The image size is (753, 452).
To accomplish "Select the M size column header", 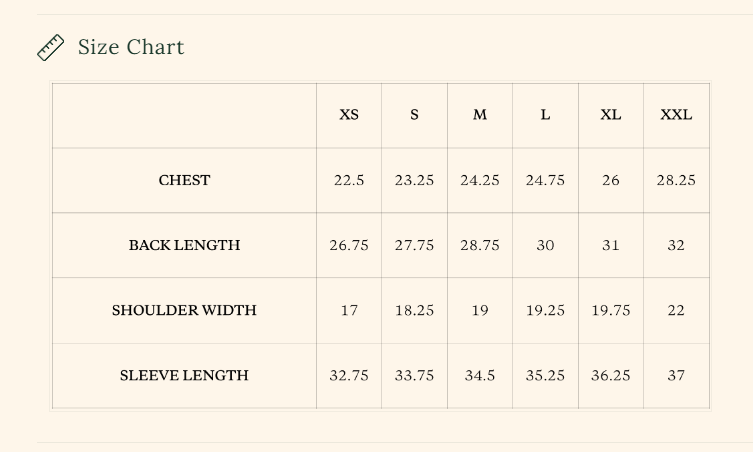I will pos(480,115).
